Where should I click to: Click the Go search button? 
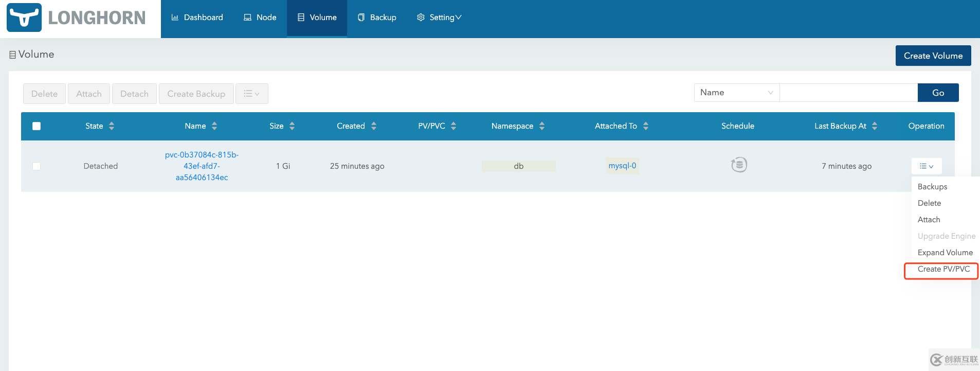938,93
